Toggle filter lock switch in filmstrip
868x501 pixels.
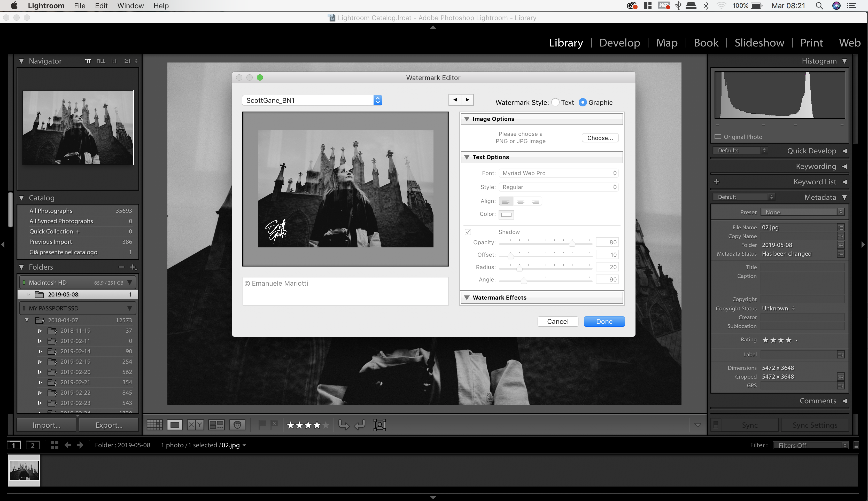(856, 445)
